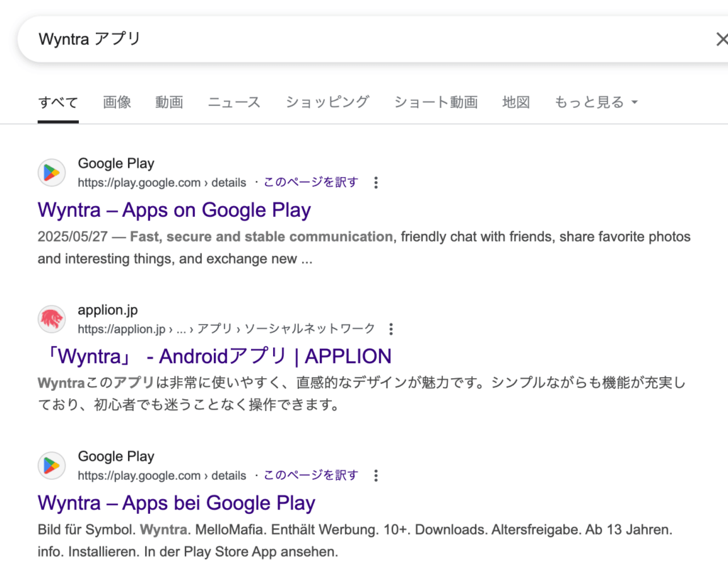Open the ショッピング tab
The image size is (728, 585).
point(327,102)
